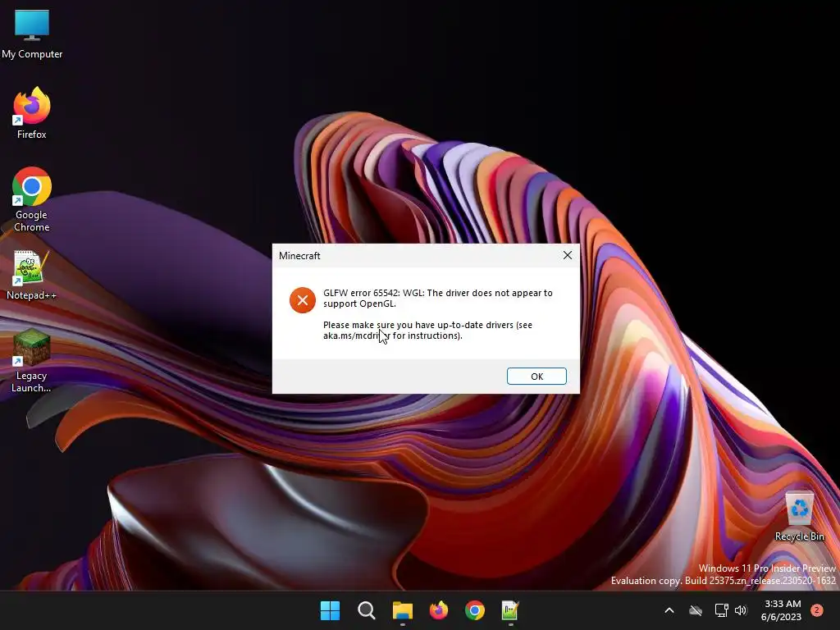Select the Legacy Launcher Minecraft shortcut

click(x=31, y=361)
